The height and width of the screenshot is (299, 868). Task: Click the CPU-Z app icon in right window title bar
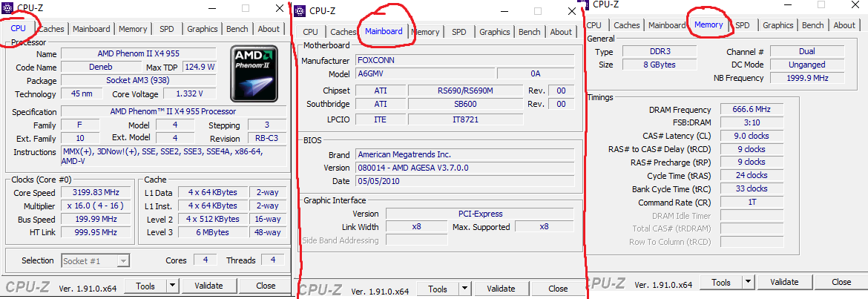click(583, 4)
